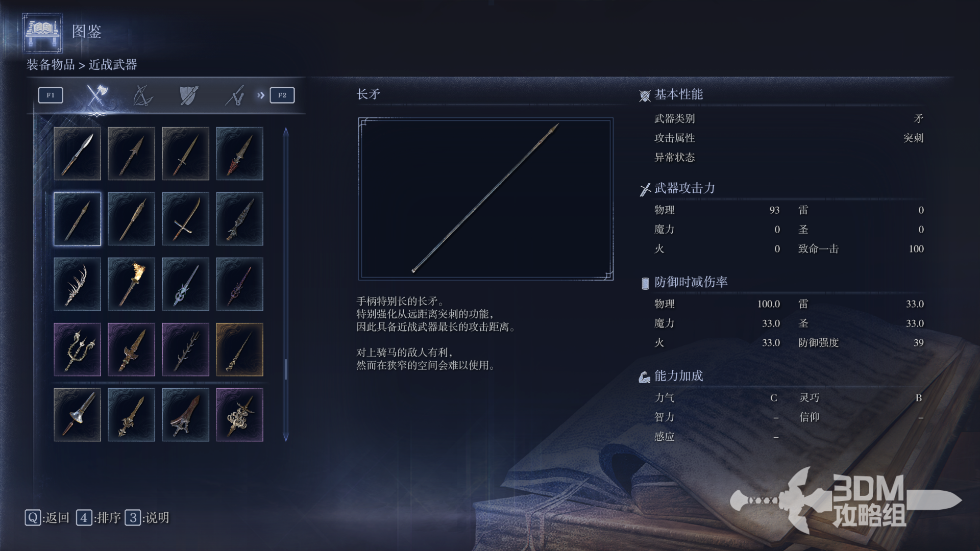Click the double chevron next arrow

click(261, 95)
